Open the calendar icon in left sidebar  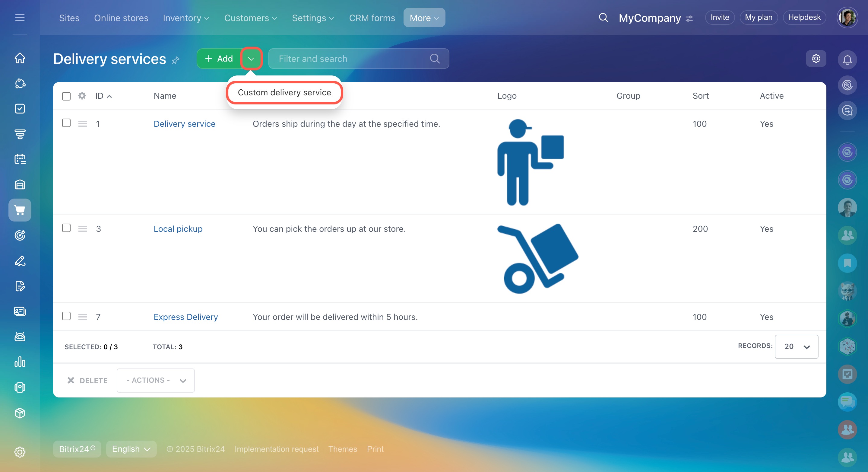point(20,159)
